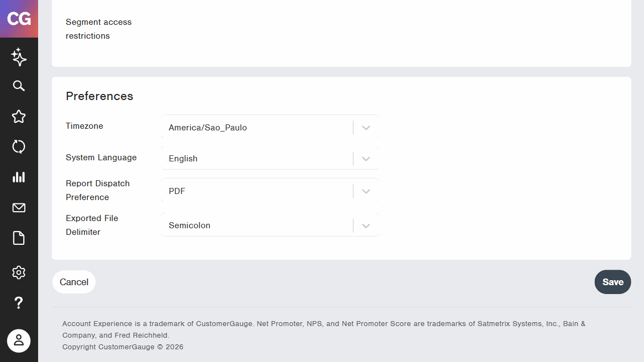Open the AI sparkle assistant icon
Image resolution: width=644 pixels, height=362 pixels.
click(19, 57)
